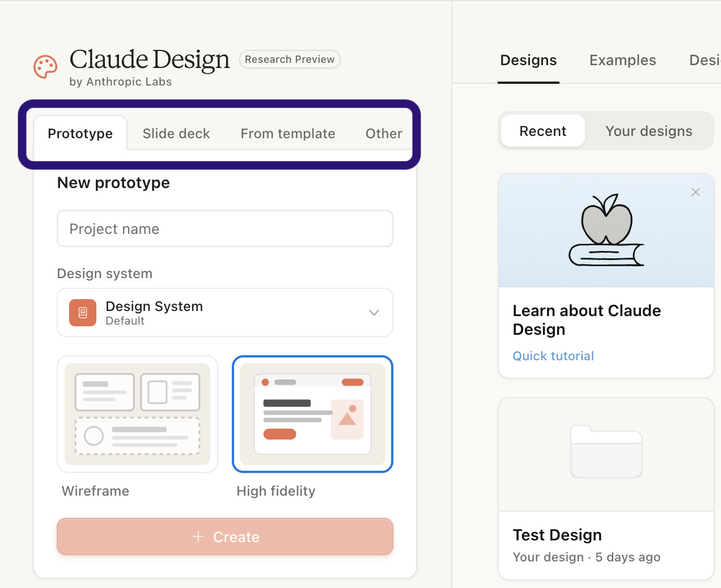Screen dimensions: 721x588
Task: Click the Create button
Action: (x=225, y=536)
